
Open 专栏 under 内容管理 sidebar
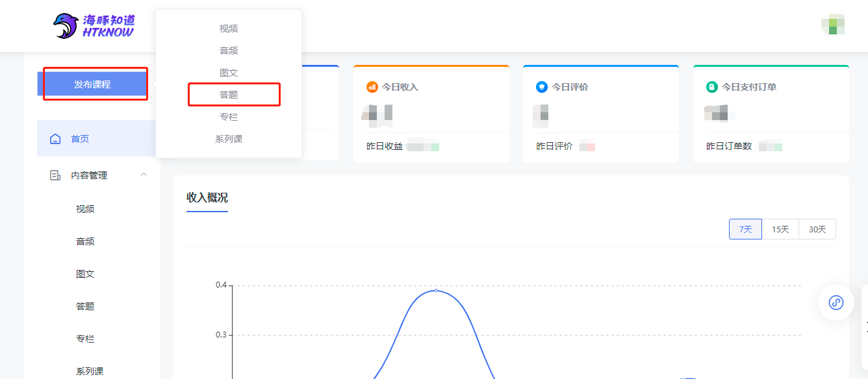point(85,339)
